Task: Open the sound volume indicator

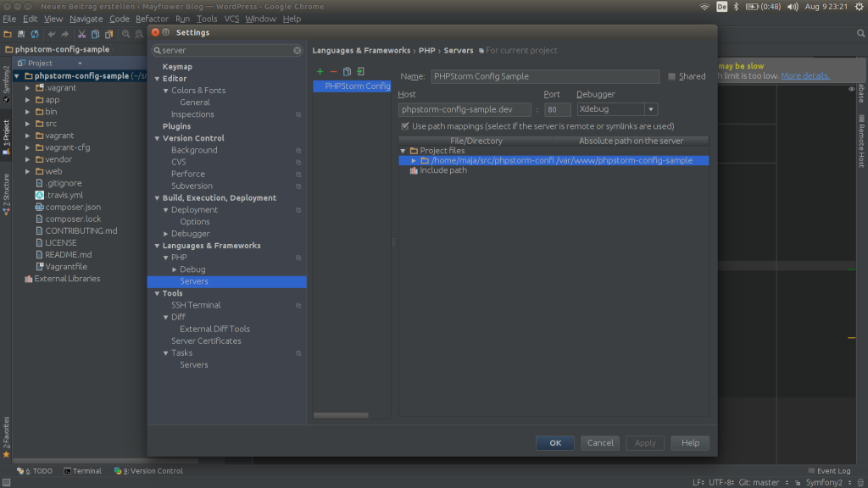Action: (793, 7)
